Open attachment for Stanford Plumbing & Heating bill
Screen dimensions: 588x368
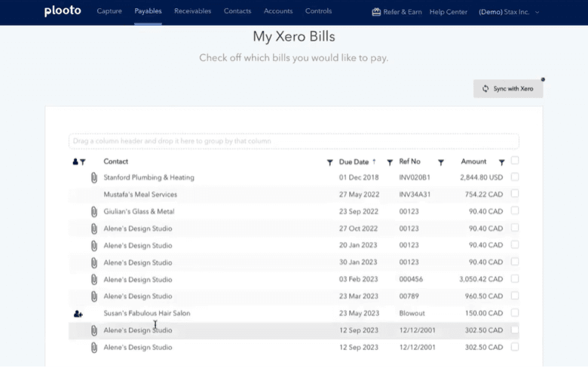[x=94, y=178]
